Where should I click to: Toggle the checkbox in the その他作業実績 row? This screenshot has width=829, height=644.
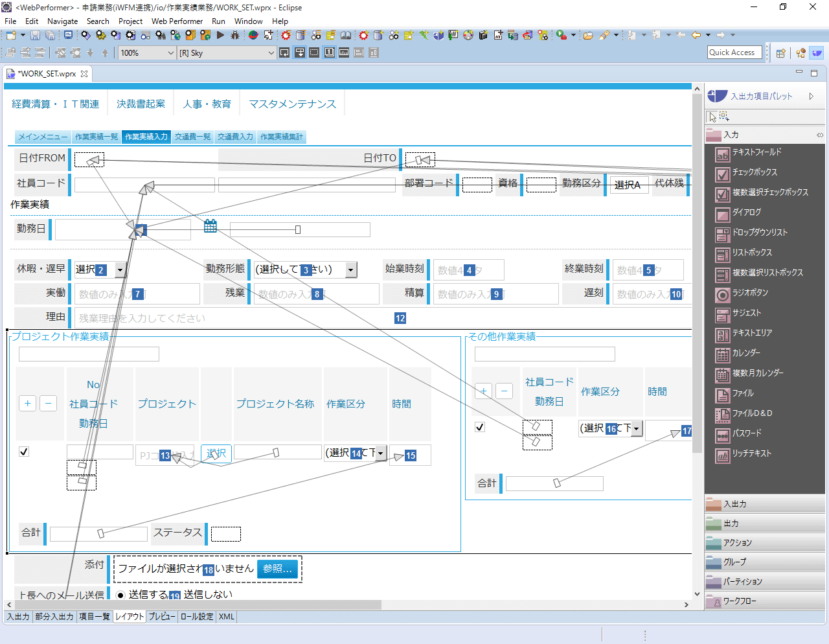pyautogui.click(x=480, y=427)
